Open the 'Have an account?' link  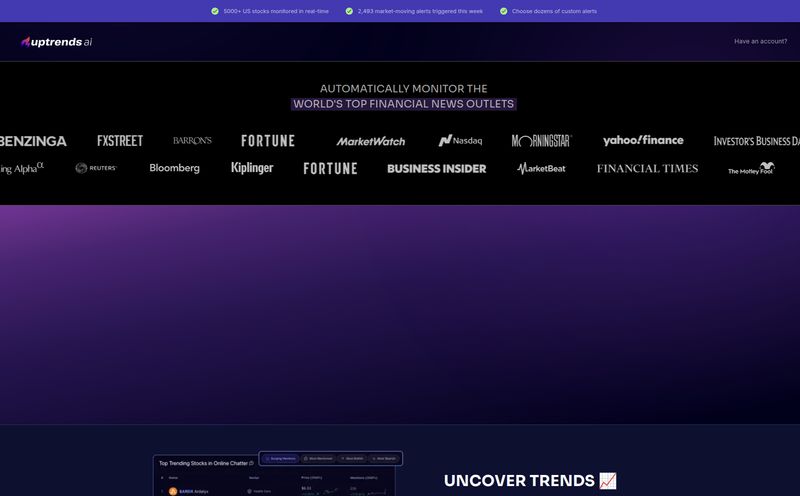click(x=760, y=41)
